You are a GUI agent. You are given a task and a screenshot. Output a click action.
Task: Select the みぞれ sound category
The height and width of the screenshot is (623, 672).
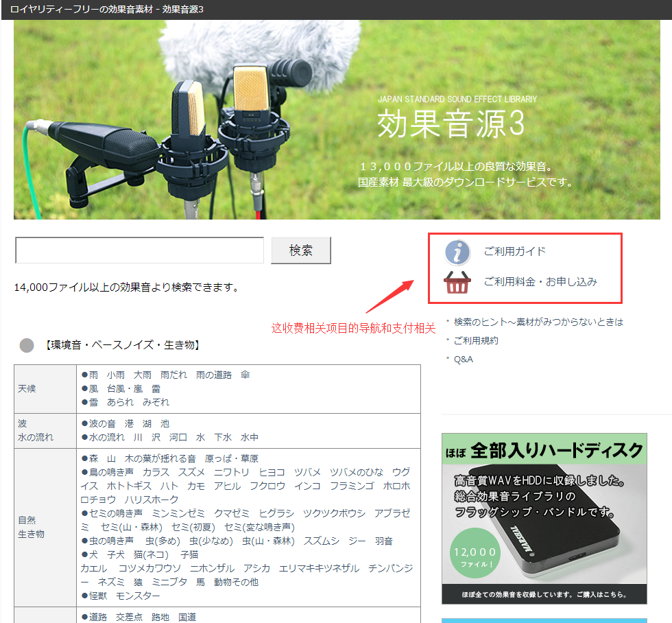(156, 402)
